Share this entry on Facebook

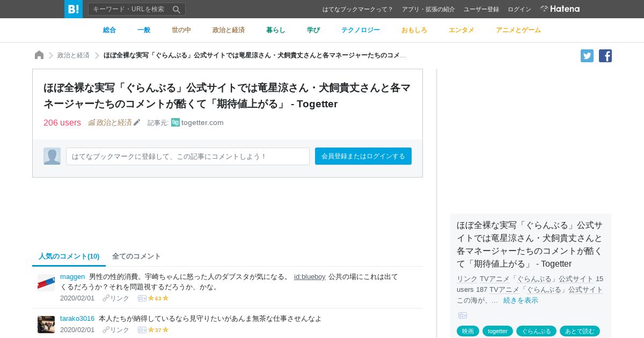pos(605,56)
